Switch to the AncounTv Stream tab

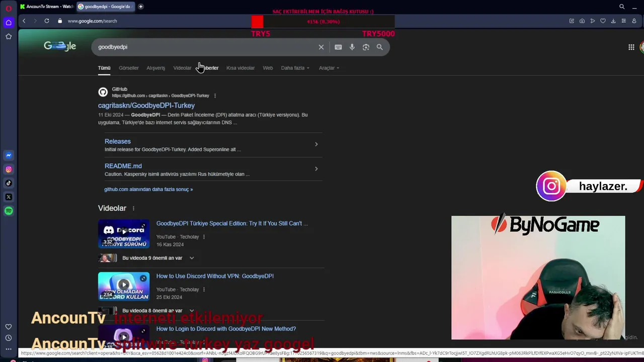[x=47, y=7]
